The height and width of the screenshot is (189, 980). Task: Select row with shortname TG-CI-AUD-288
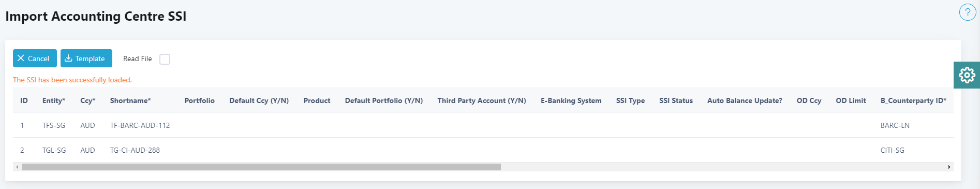pos(483,150)
